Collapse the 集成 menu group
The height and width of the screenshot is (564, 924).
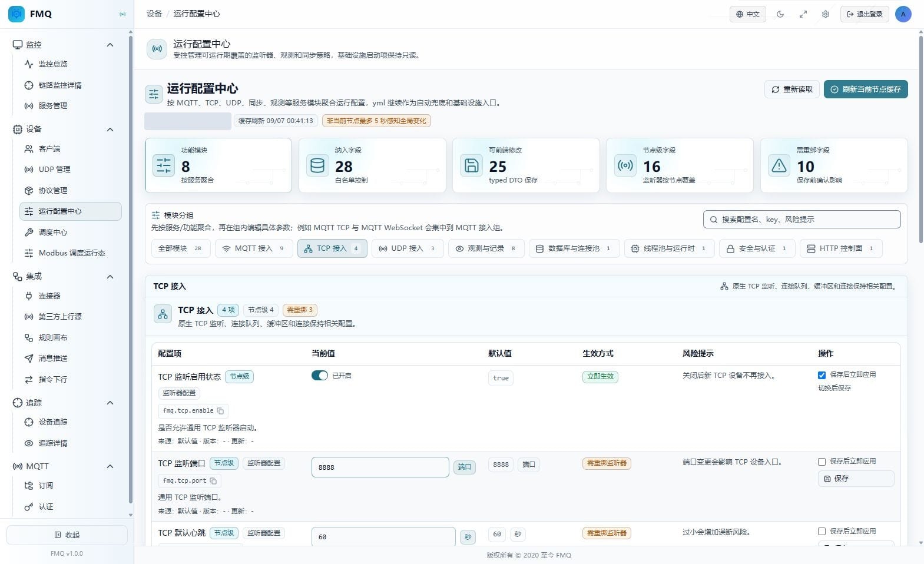[x=110, y=277]
